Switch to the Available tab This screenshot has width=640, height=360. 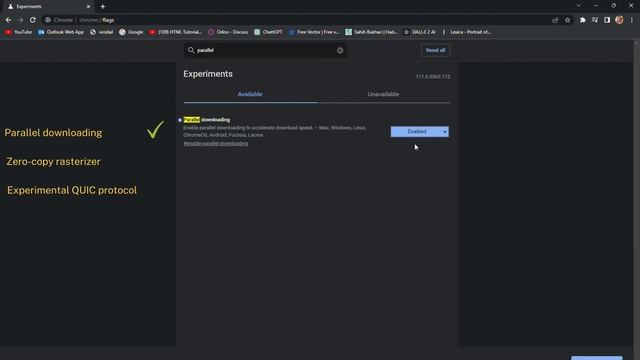pyautogui.click(x=250, y=94)
